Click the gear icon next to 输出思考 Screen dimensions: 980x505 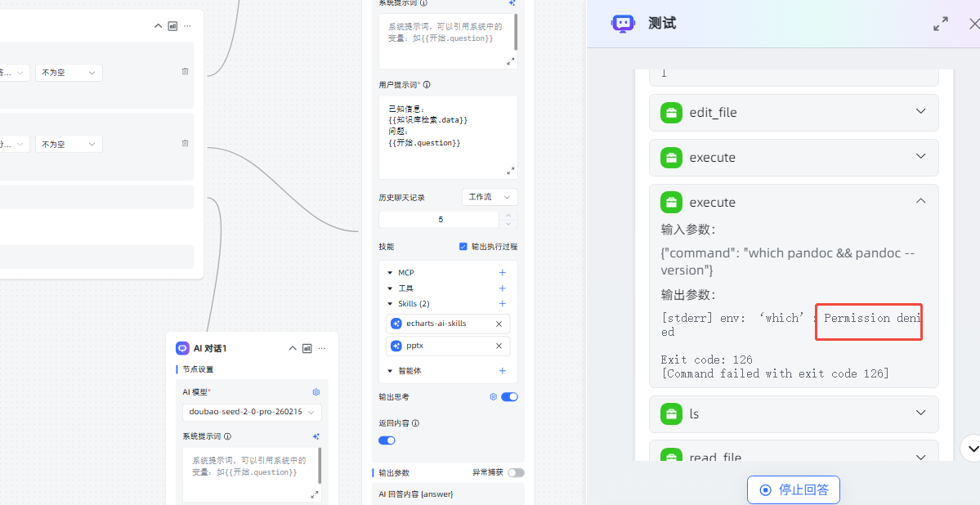point(493,397)
